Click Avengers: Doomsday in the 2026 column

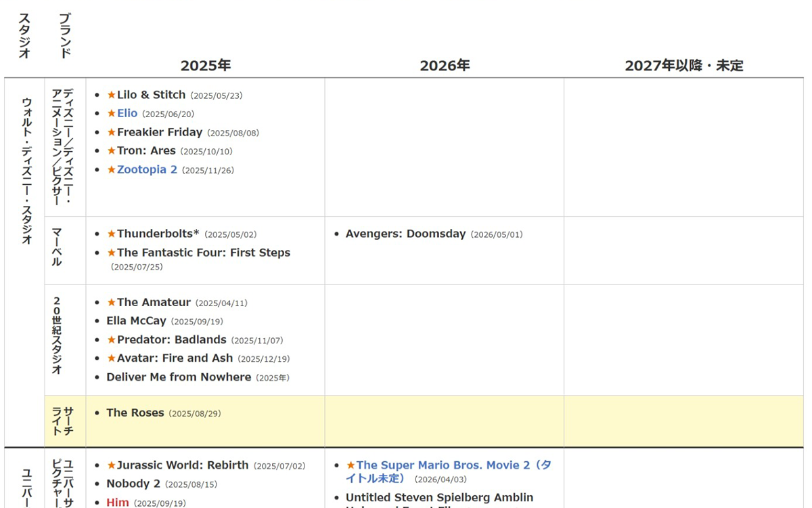click(x=405, y=234)
